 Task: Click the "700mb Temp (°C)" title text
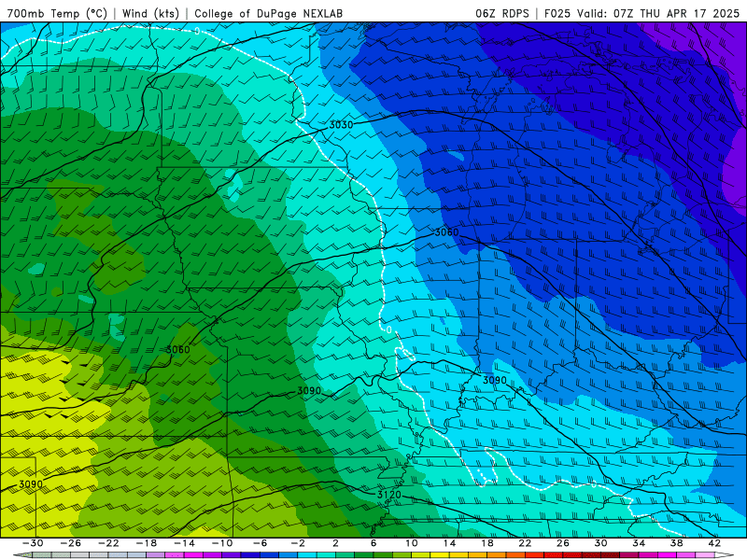pyautogui.click(x=57, y=13)
